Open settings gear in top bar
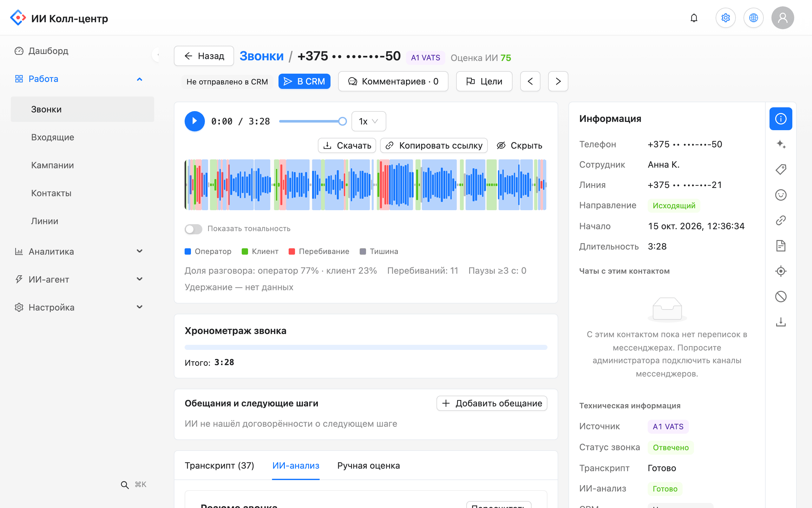Viewport: 812px width, 508px height. (725, 18)
